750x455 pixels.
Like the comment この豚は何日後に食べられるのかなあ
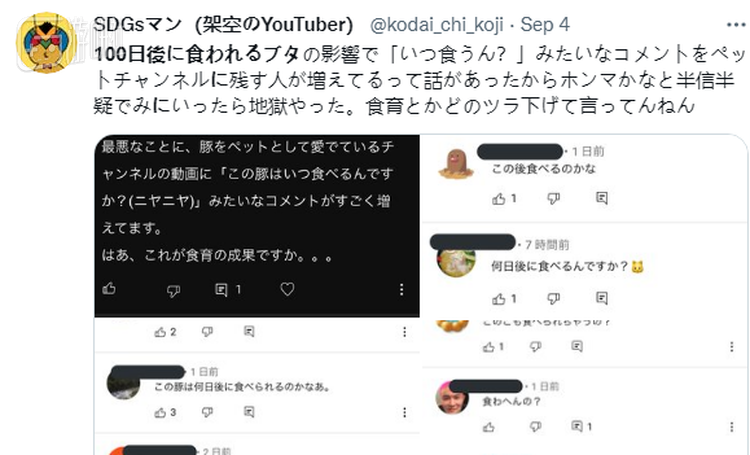[x=160, y=412]
